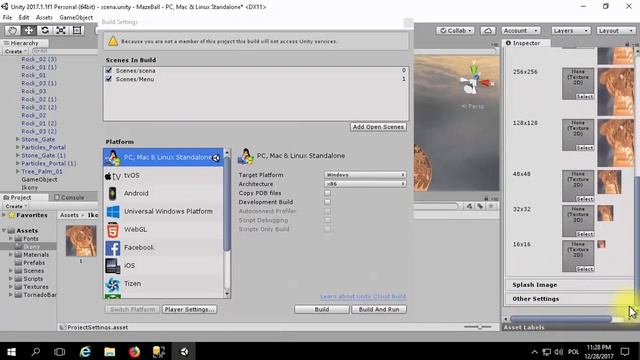Select Facebook platform entry
This screenshot has height=360, width=640.
tap(163, 247)
